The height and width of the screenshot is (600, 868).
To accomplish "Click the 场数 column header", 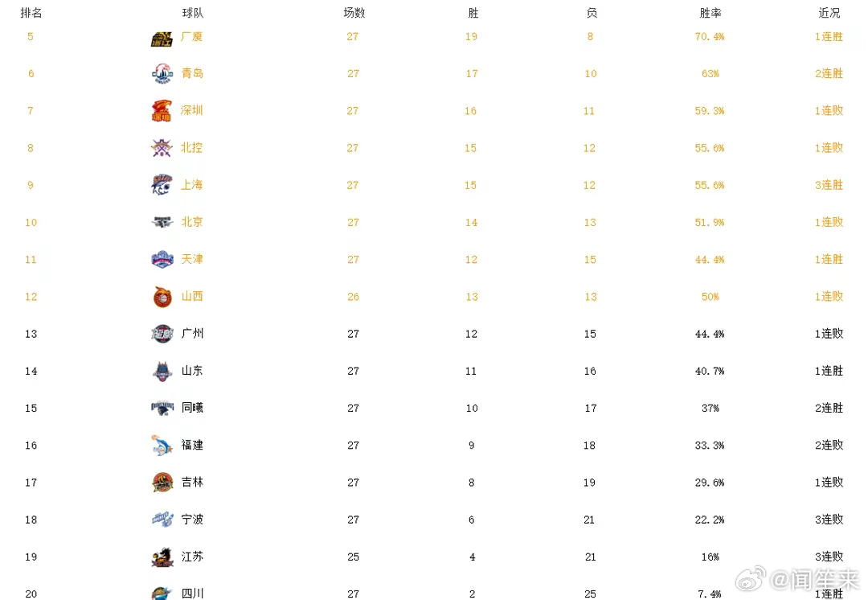I will [x=354, y=13].
